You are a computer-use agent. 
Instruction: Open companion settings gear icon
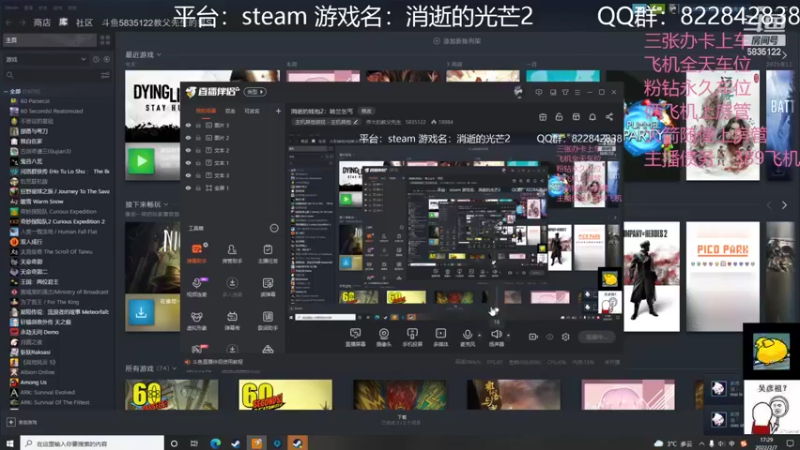click(565, 337)
